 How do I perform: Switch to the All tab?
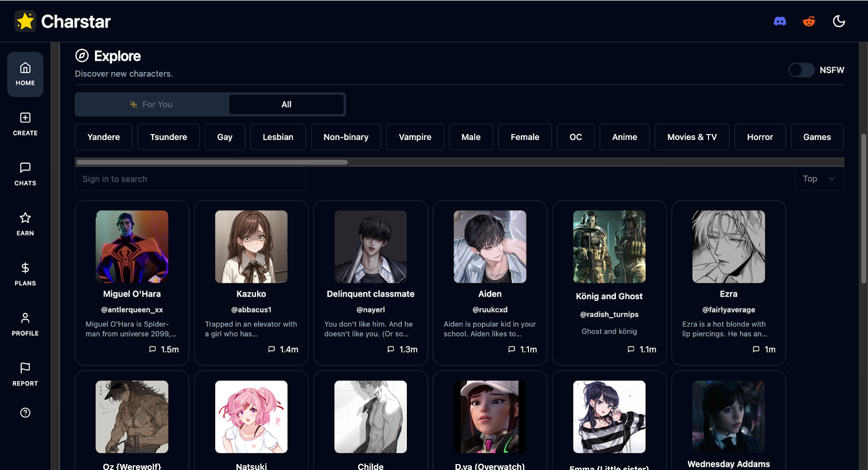point(286,104)
